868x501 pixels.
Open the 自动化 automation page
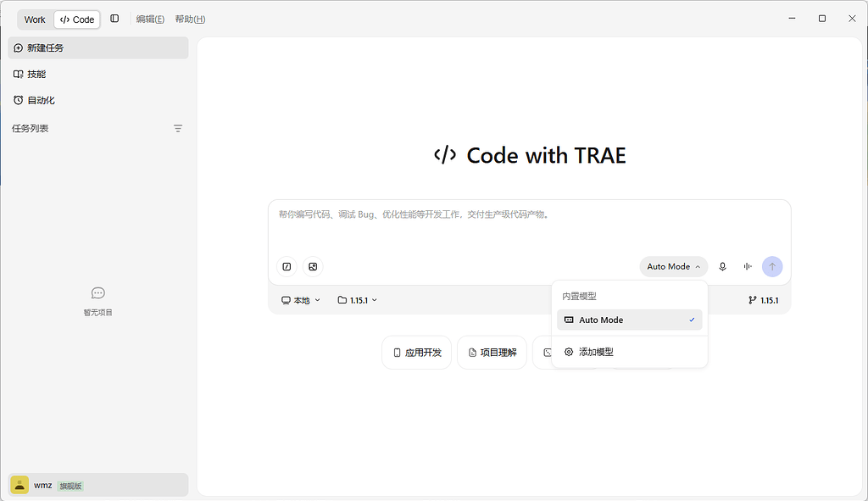coord(98,100)
